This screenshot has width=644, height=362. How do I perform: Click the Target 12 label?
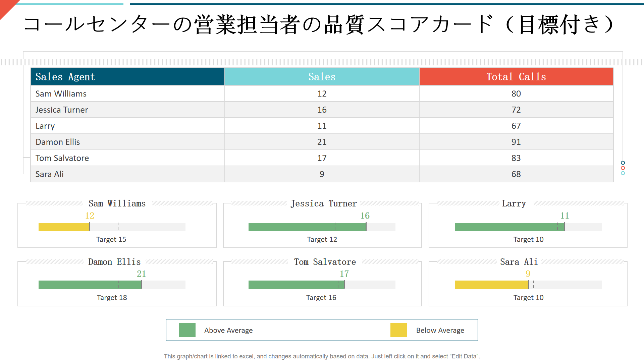coord(322,240)
